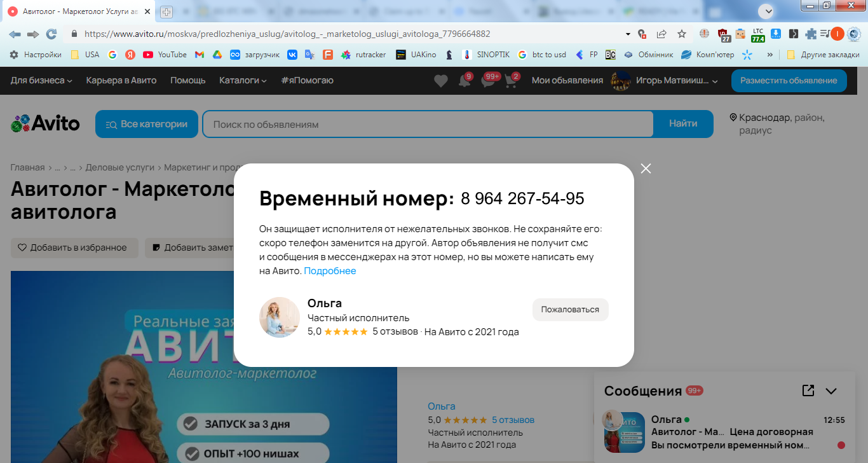Click Главная breadcrumb link

click(27, 168)
